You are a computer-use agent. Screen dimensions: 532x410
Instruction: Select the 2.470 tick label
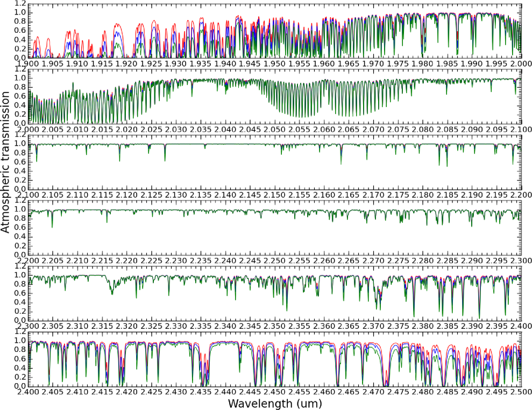373,392
